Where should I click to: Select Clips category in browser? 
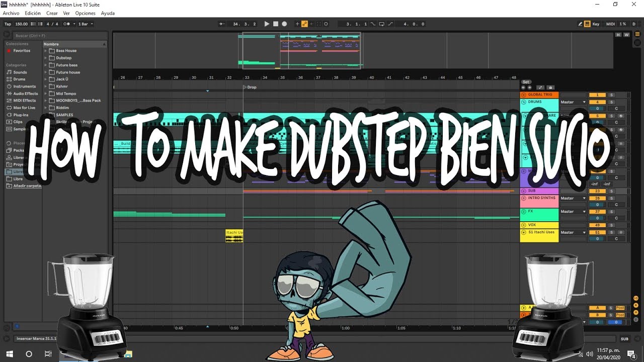[x=18, y=122]
